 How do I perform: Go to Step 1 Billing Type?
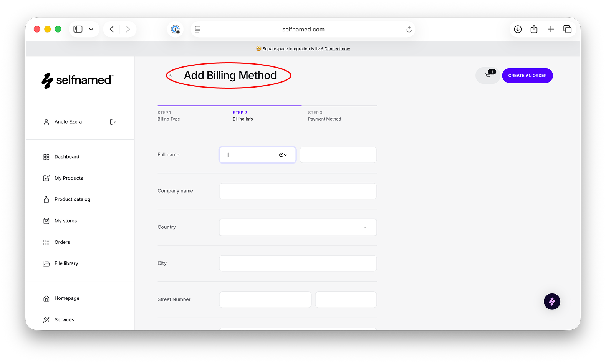tap(169, 116)
